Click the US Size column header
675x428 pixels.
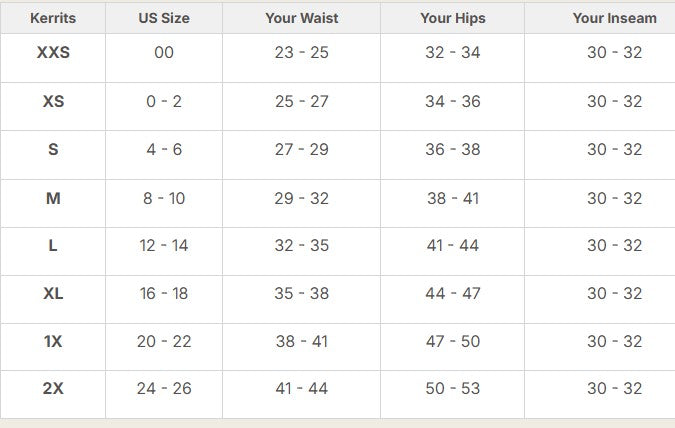(x=163, y=18)
